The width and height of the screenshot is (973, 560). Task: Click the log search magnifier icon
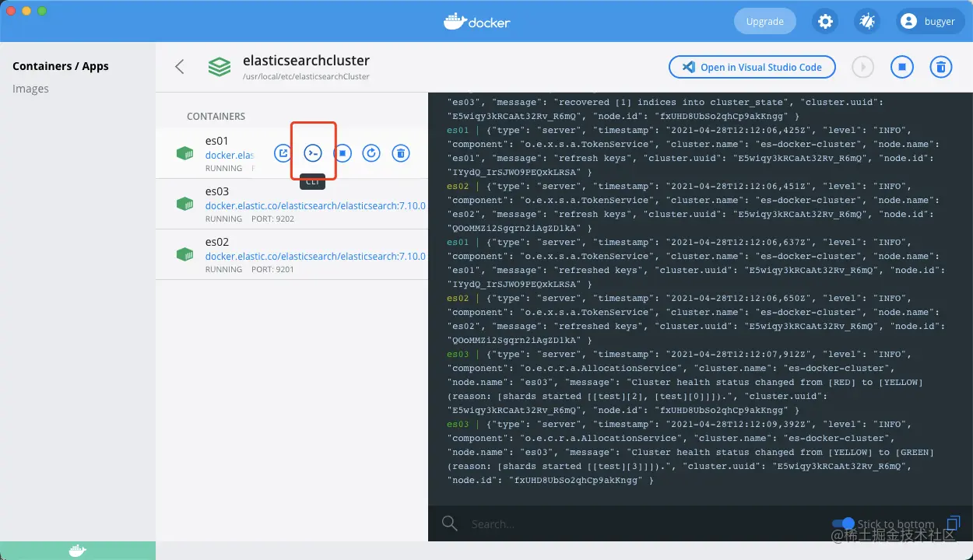point(450,523)
